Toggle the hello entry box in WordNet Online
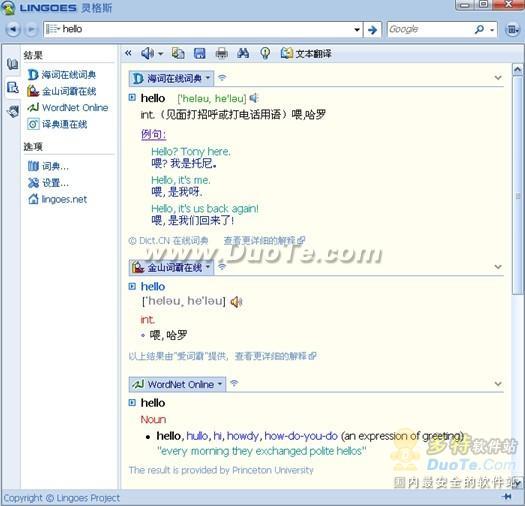Screen dimensions: 525x506 (132, 402)
